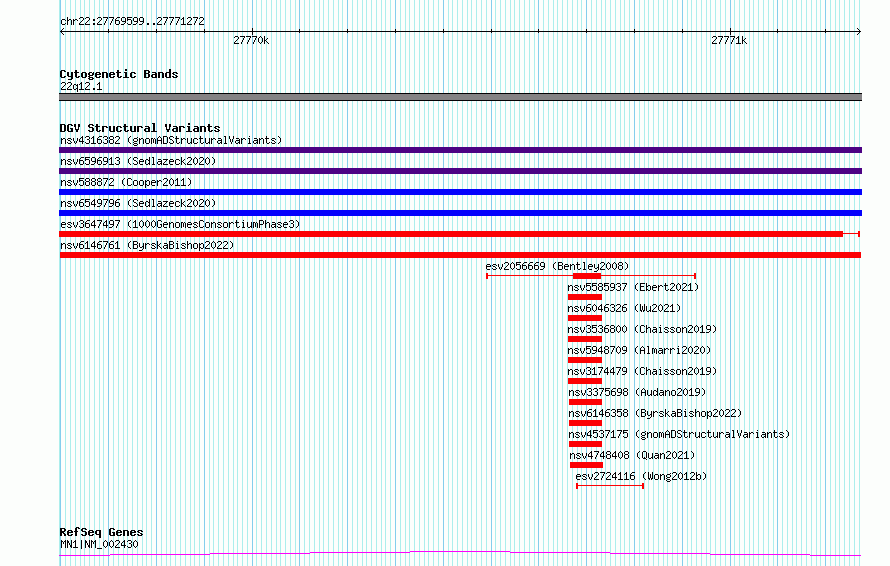
Task: Click the thick red segment of esv2056669
Action: (x=587, y=276)
